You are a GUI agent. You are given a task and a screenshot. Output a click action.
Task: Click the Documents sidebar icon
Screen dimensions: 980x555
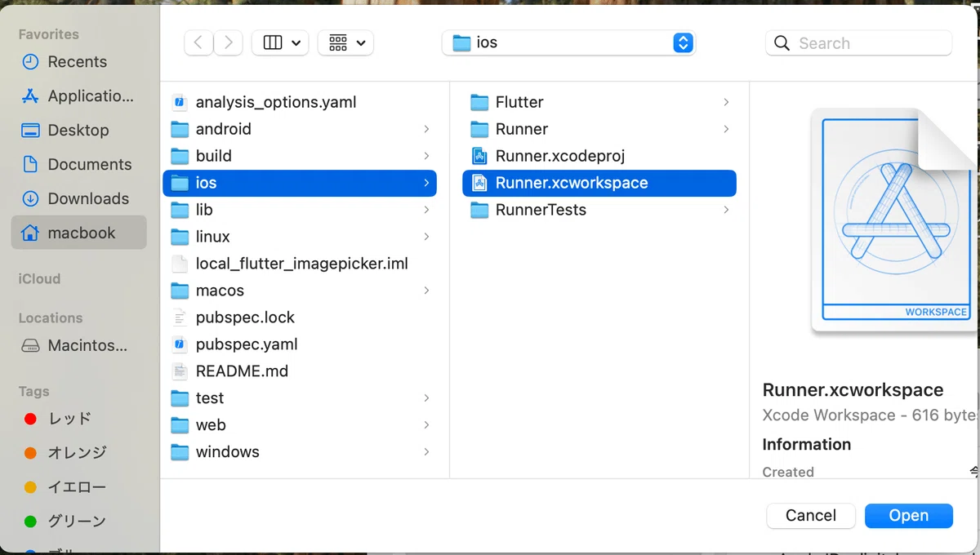(x=30, y=165)
